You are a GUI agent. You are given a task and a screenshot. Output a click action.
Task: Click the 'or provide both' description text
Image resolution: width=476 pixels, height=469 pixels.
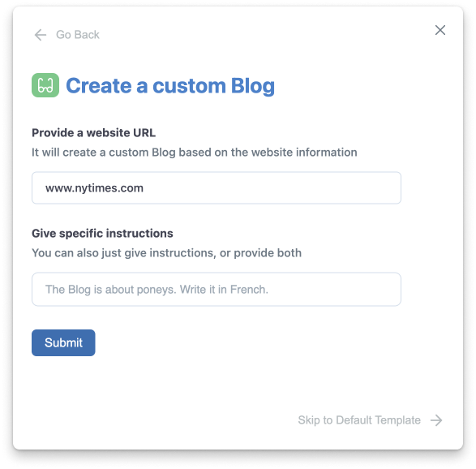pyautogui.click(x=260, y=252)
